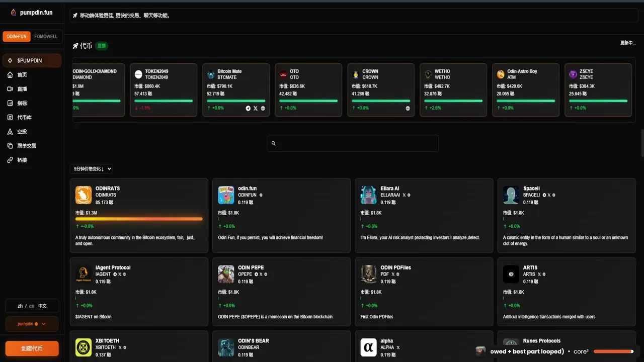Open X icon next to ELLARAAI ticker
Viewport: 644px width, 362px height.
pos(404,195)
